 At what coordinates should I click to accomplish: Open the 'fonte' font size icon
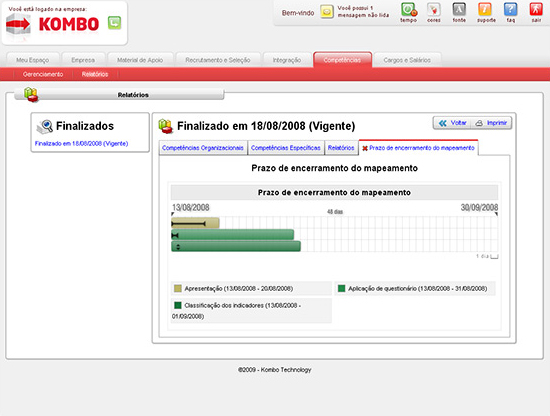pos(459,9)
